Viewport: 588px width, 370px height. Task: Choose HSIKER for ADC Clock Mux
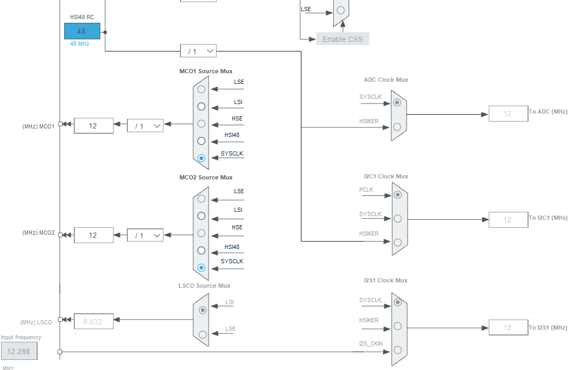397,127
